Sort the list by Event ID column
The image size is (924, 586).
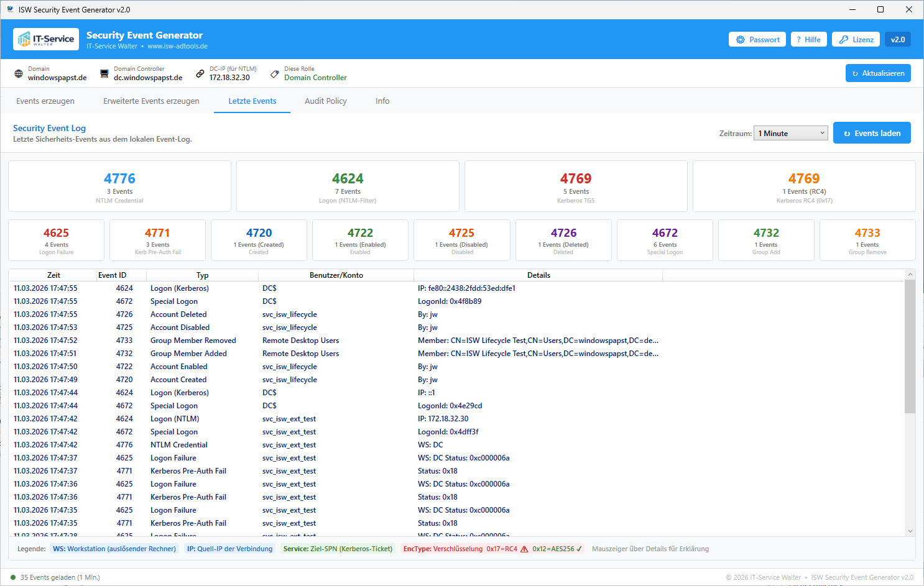coord(113,275)
